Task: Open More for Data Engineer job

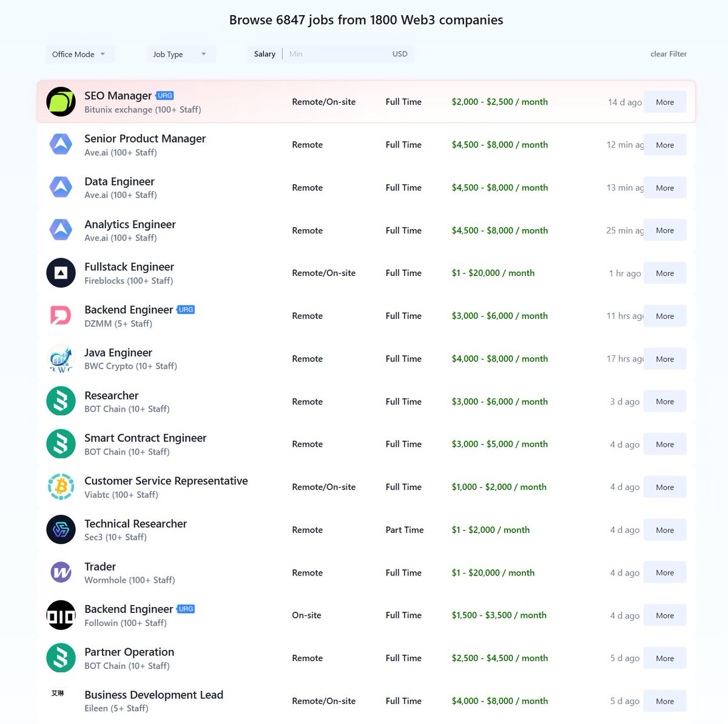Action: click(665, 188)
